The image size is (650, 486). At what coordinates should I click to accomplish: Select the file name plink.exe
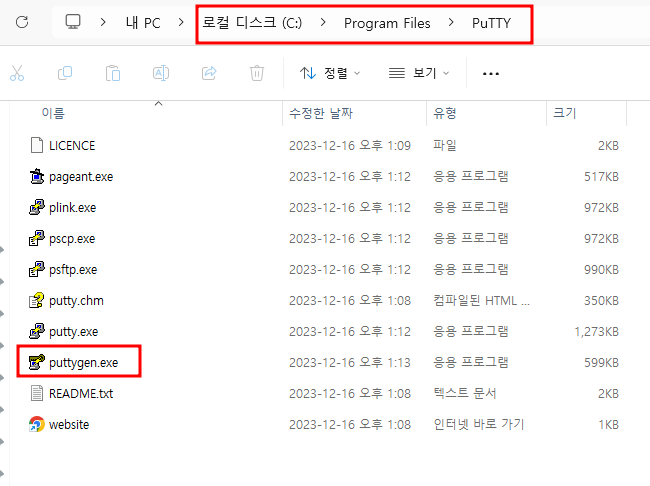(x=73, y=208)
